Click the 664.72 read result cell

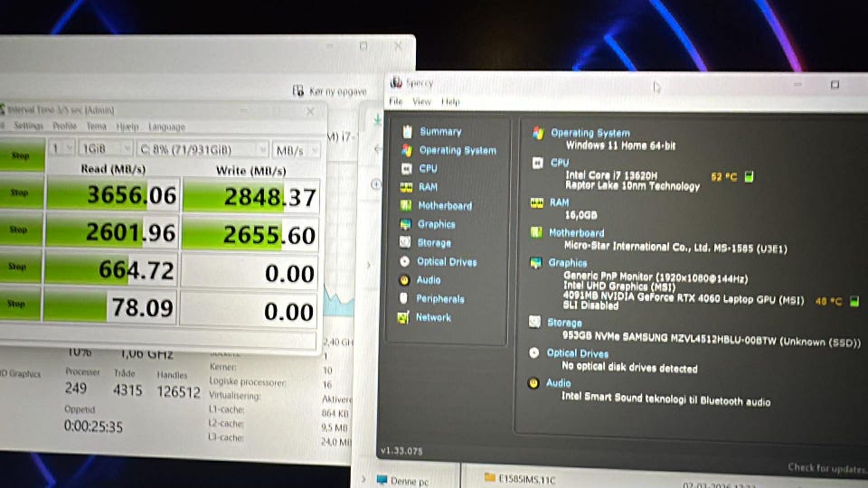click(x=110, y=269)
